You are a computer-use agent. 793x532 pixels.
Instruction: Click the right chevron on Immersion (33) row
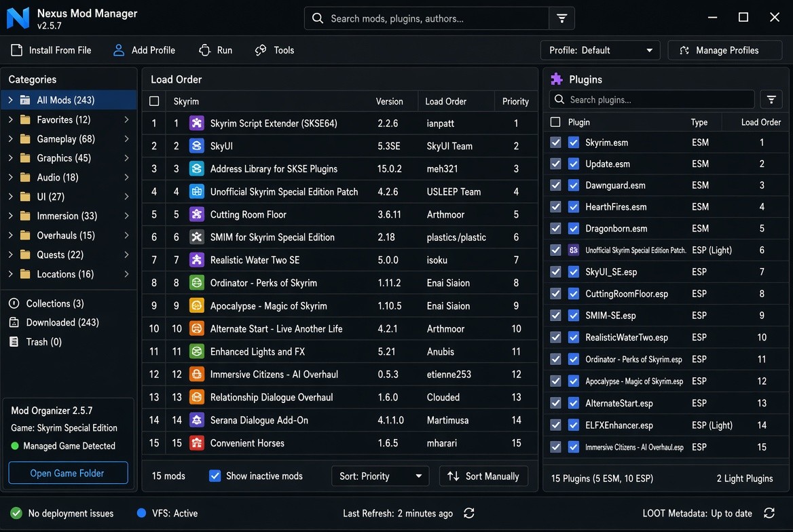[126, 216]
